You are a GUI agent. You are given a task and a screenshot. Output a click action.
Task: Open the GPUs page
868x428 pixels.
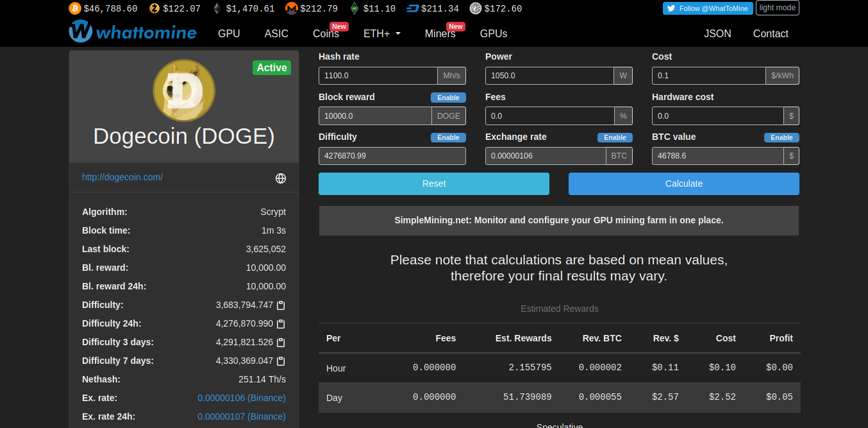(x=494, y=33)
